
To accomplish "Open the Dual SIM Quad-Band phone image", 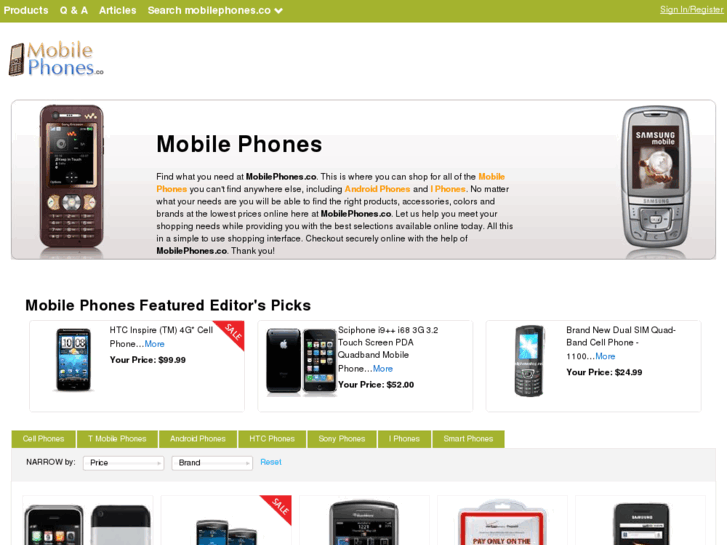I will (x=529, y=361).
